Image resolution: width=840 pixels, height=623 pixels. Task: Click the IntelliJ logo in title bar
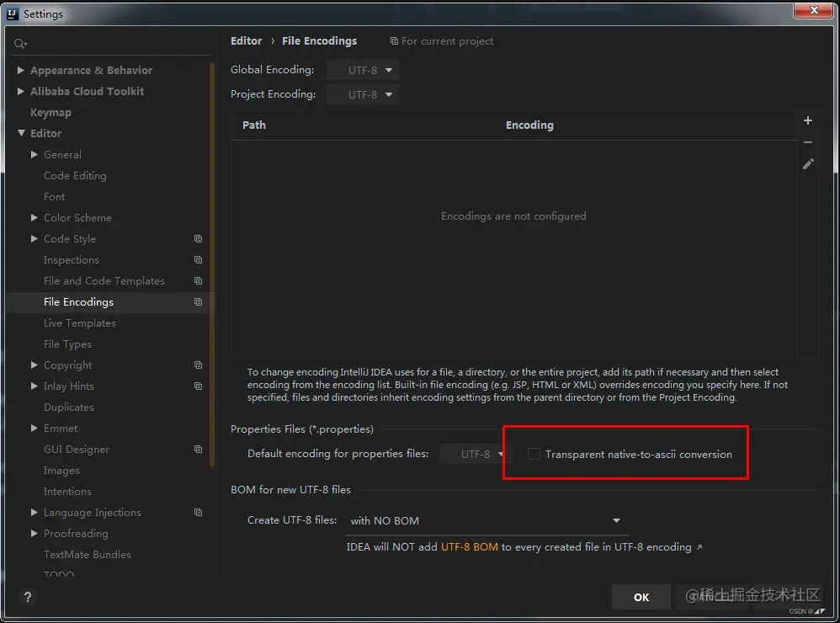[12, 14]
